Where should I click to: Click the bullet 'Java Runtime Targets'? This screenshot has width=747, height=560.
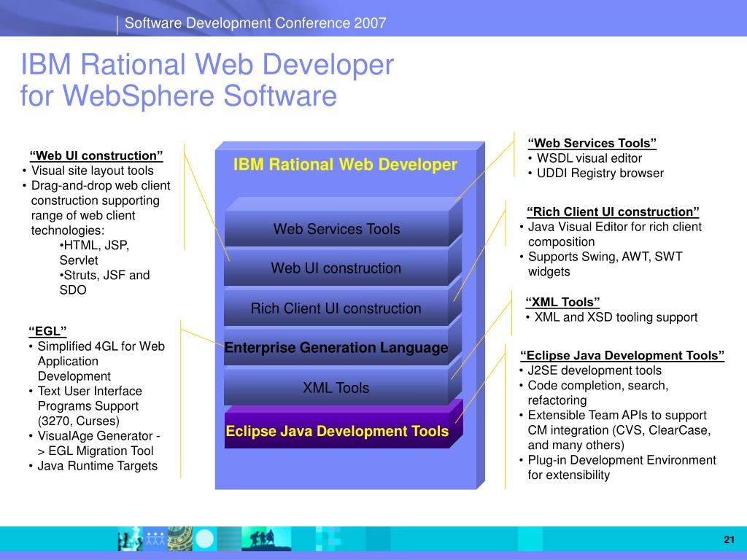(x=97, y=466)
